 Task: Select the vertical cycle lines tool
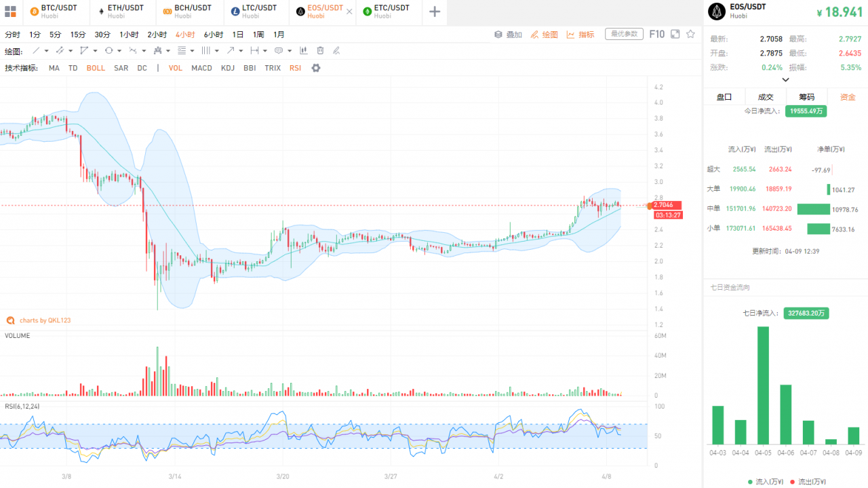point(206,50)
